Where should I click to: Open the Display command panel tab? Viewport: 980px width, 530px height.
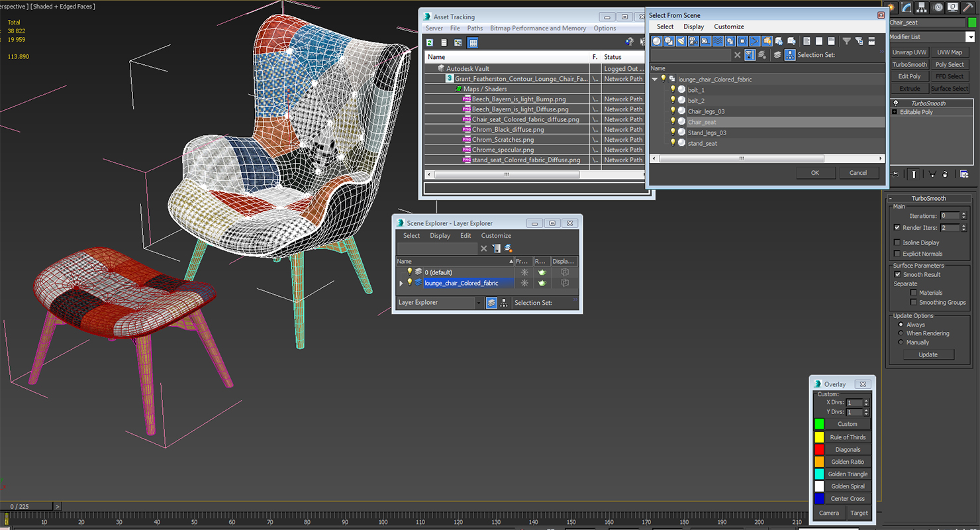pos(953,7)
